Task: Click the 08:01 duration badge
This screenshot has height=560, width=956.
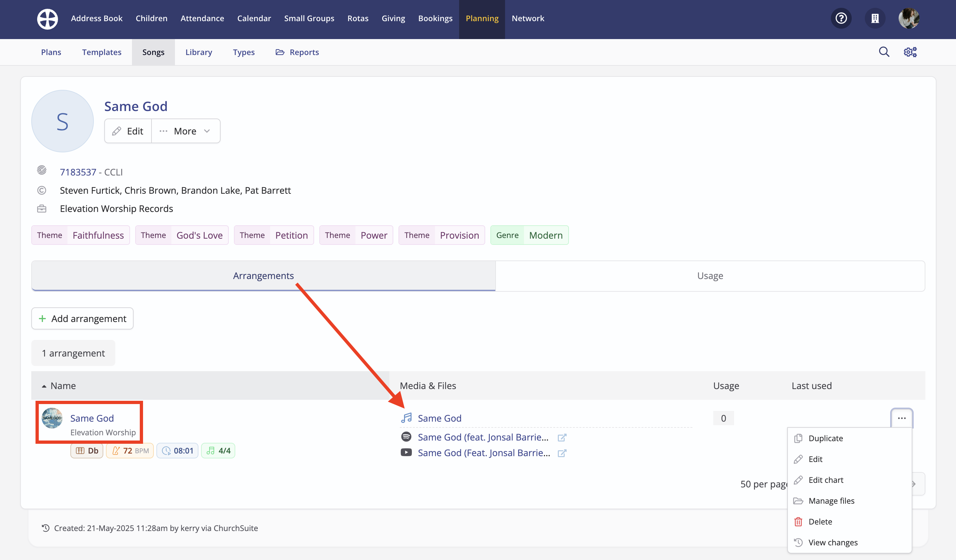Action: [178, 450]
